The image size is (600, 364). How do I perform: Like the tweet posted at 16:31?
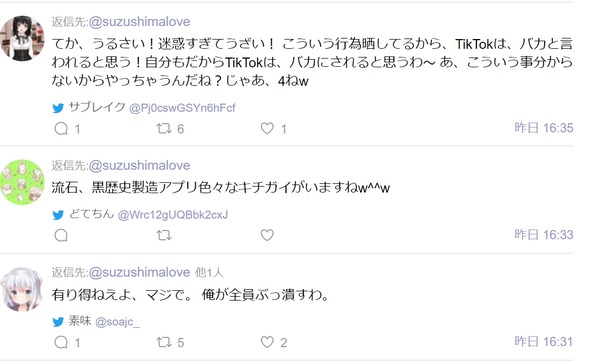click(267, 342)
